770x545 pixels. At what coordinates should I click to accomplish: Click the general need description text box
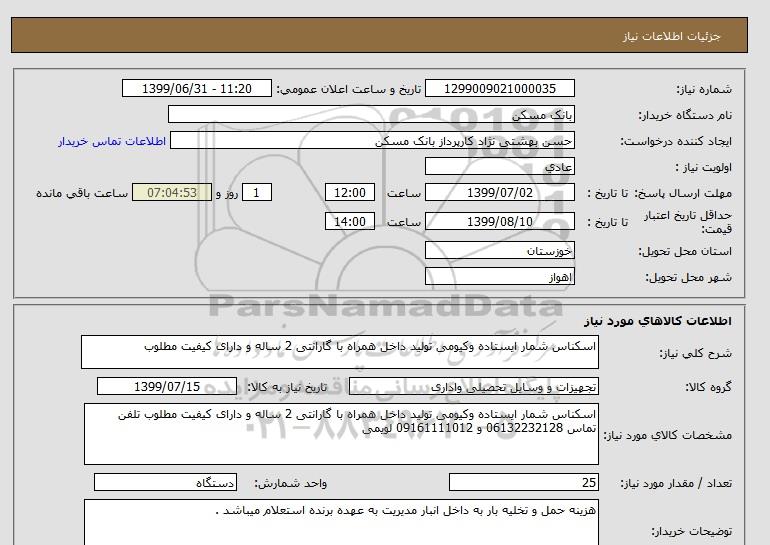click(340, 352)
